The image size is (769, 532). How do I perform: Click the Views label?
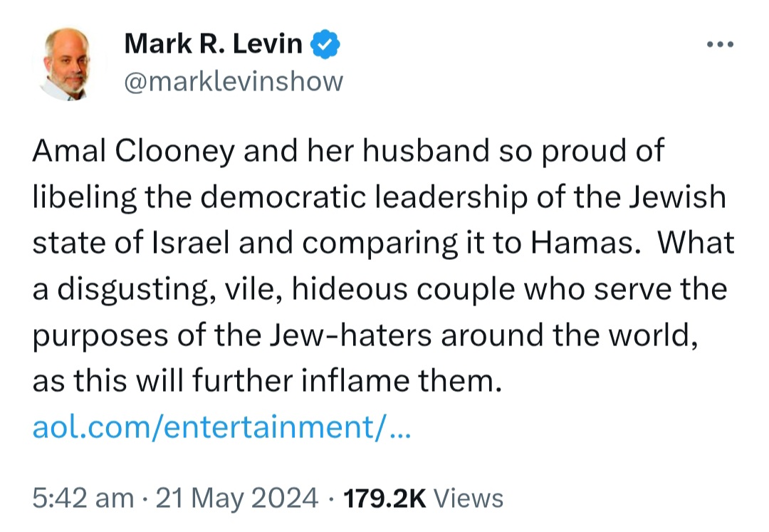point(469,498)
